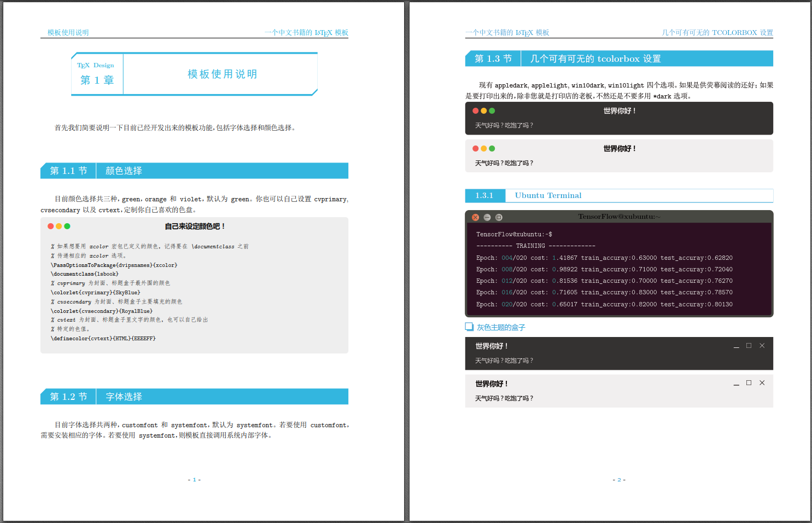Click the blue square icon beside 灰色主题的盒子
Screen dimensions: 812x523
pos(469,327)
